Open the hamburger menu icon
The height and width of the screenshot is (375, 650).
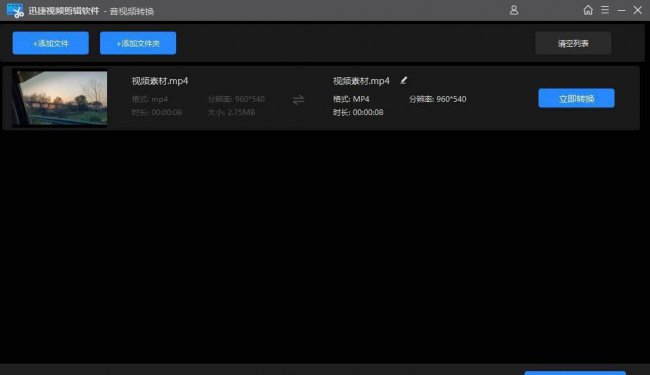click(605, 10)
